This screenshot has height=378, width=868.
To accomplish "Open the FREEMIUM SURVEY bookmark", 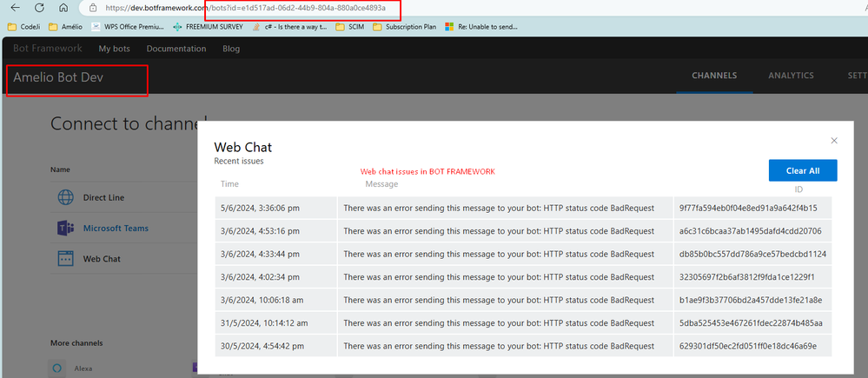I will coord(209,27).
